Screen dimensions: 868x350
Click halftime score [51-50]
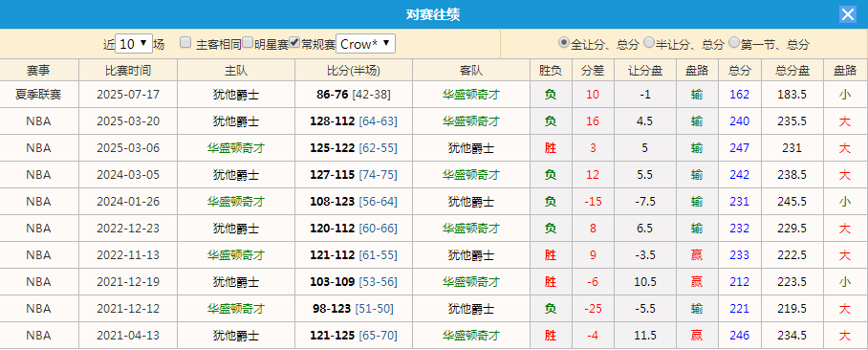point(374,309)
